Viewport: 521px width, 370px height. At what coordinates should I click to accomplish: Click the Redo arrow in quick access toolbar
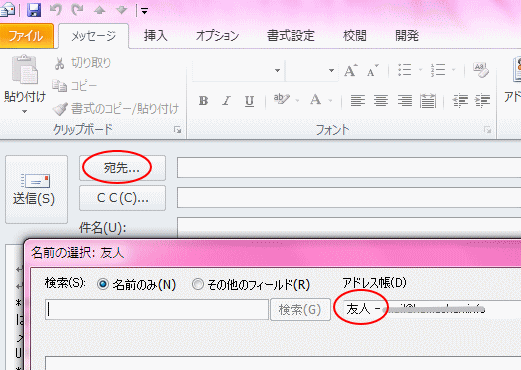click(78, 10)
